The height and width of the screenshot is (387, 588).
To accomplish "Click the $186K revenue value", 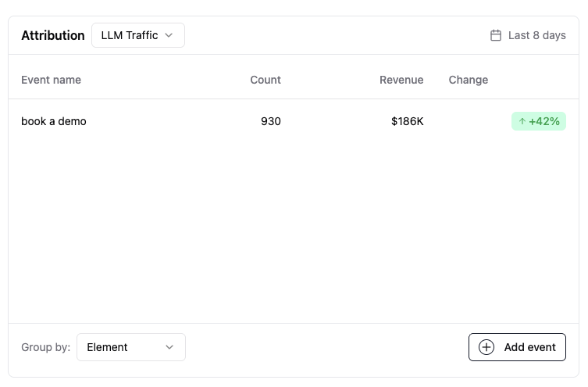I will point(408,121).
